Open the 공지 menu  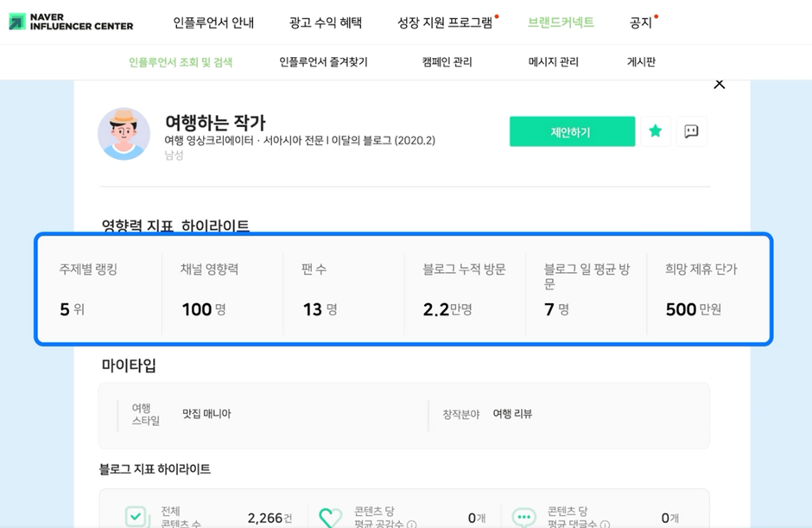coord(640,22)
